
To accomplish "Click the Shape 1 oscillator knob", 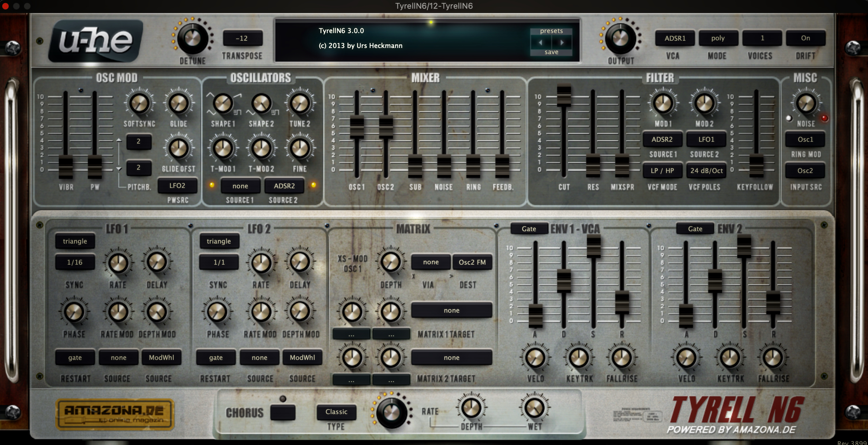I will (x=223, y=103).
